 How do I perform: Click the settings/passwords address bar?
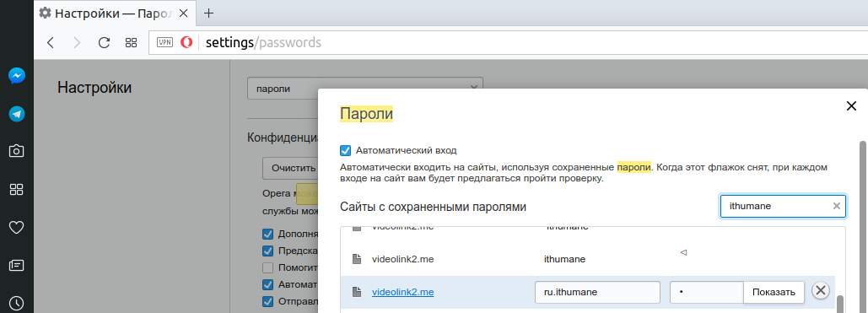pyautogui.click(x=508, y=43)
